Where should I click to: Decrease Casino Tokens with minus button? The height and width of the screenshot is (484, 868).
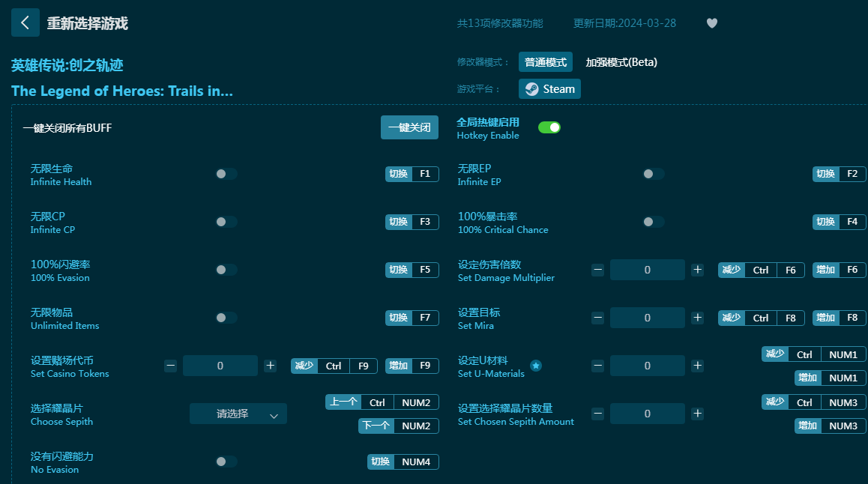(x=170, y=366)
